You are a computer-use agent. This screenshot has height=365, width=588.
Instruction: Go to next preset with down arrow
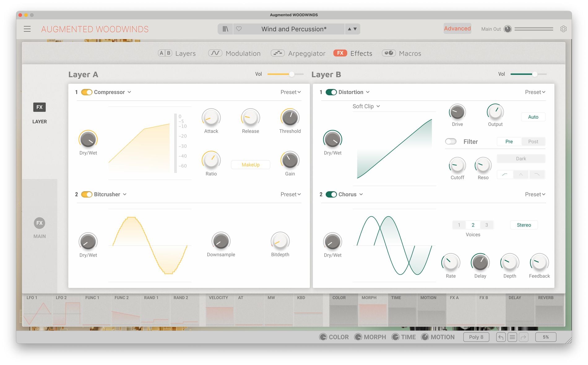pos(355,29)
